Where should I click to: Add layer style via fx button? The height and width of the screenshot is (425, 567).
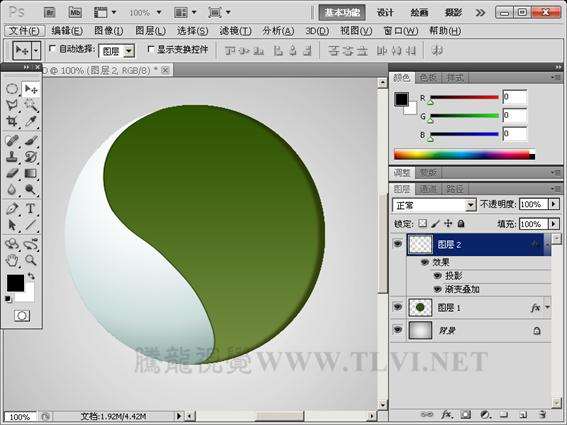tap(446, 415)
